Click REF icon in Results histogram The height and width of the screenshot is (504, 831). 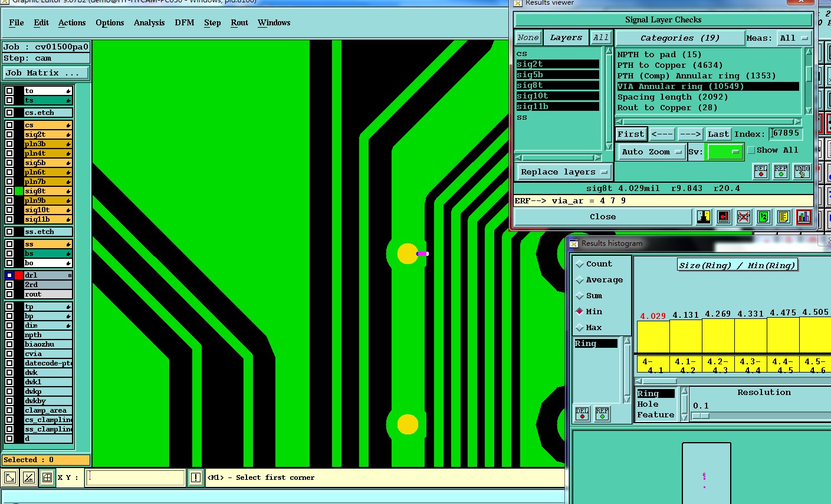coord(602,413)
